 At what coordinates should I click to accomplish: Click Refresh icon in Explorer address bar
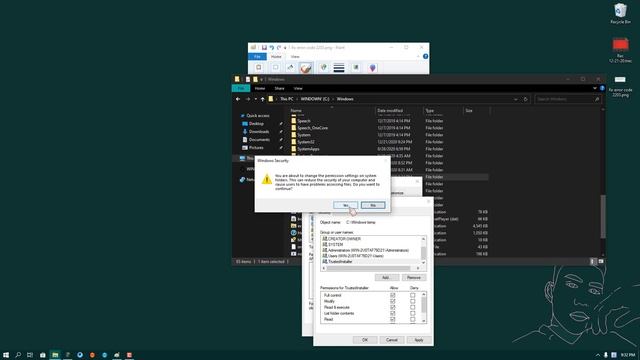click(525, 99)
